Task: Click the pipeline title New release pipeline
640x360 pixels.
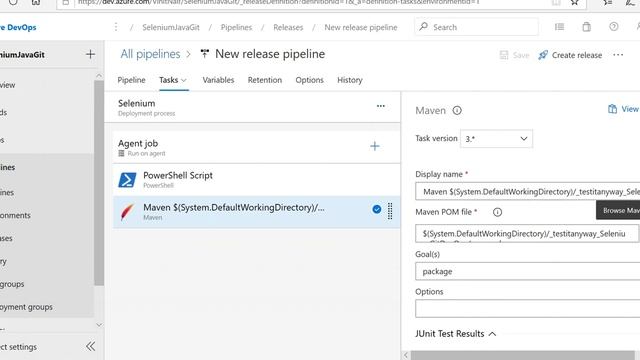Action: (x=270, y=54)
